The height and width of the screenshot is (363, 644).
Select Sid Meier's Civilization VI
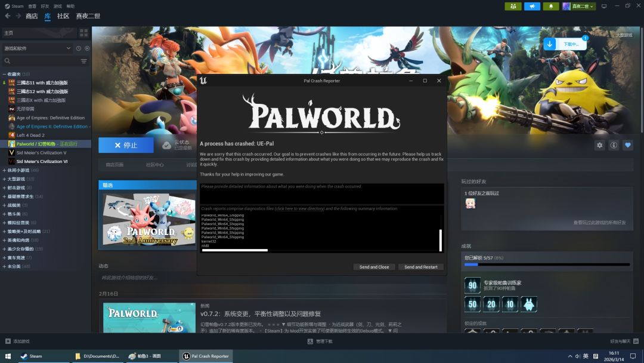point(42,162)
